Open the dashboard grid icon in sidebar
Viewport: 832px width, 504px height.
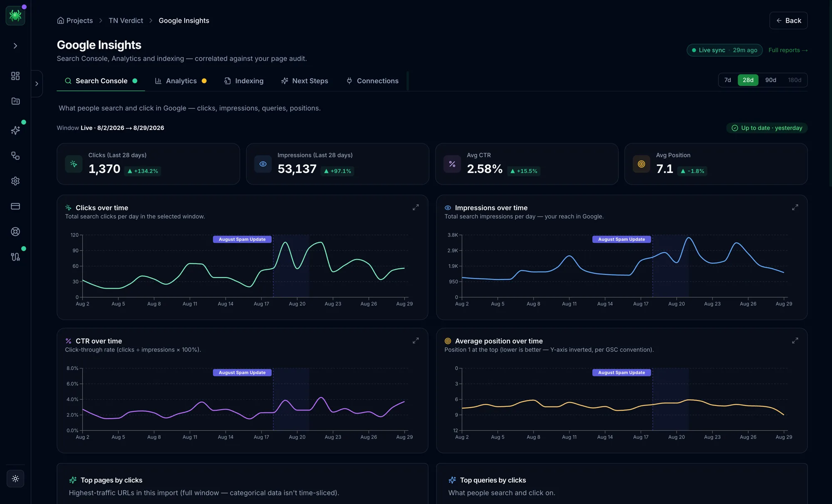coord(15,76)
